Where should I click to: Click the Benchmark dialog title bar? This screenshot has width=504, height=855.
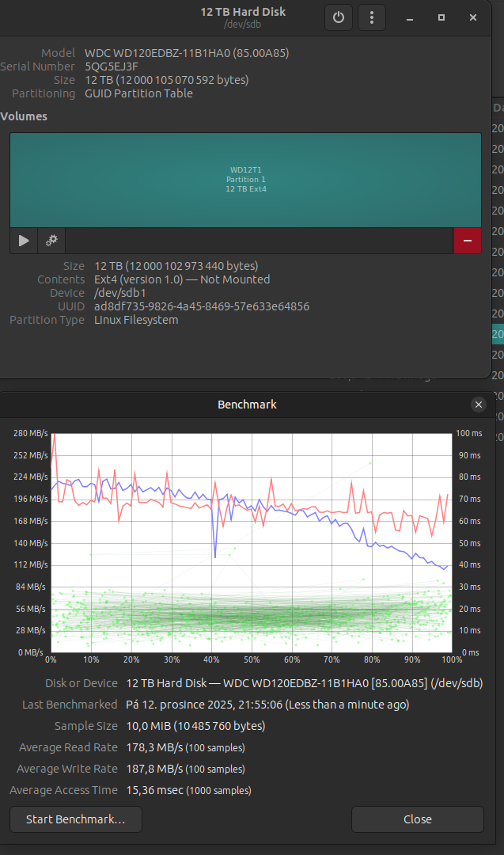point(247,405)
